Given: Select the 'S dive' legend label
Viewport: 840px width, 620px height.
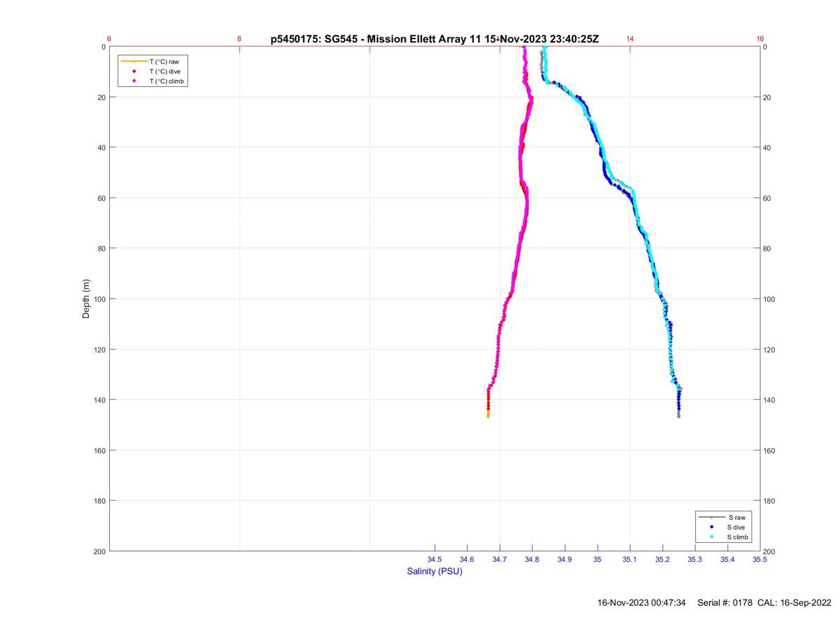Looking at the screenshot, I should tap(736, 527).
